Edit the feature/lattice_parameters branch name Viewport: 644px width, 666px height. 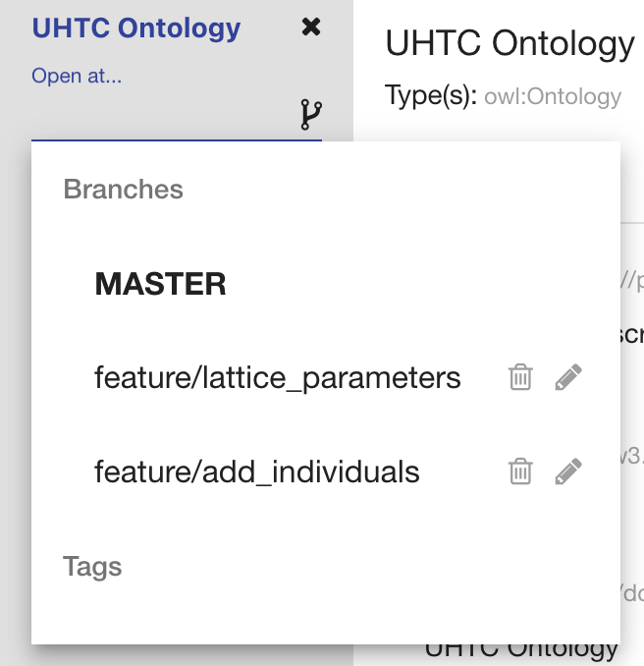coord(568,377)
